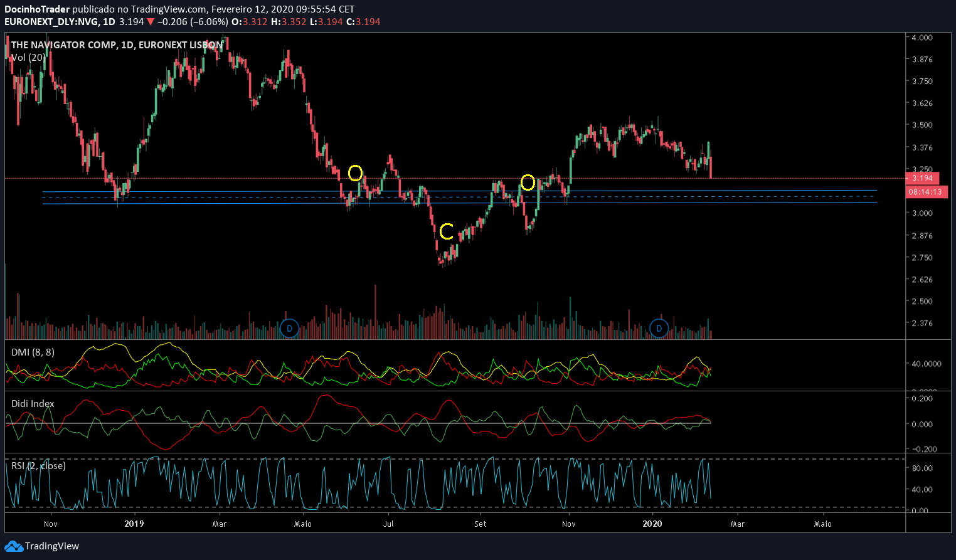Click the EURONEXT_DLY:NVG symbol text
Image resolution: width=956 pixels, height=560 pixels.
(x=51, y=22)
